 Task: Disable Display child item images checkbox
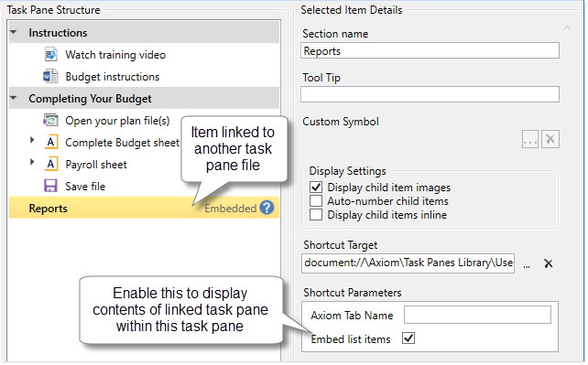316,188
